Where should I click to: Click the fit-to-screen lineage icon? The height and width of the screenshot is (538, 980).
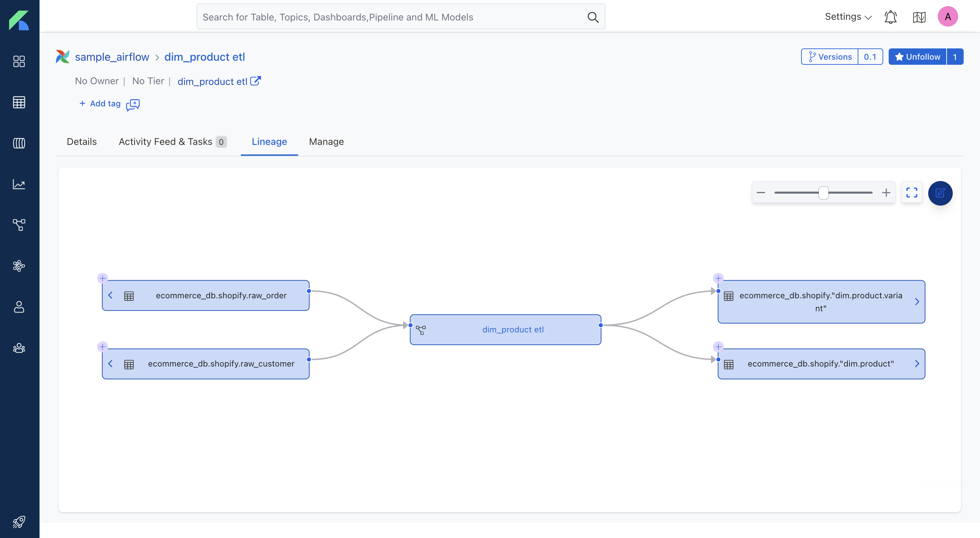click(x=912, y=193)
